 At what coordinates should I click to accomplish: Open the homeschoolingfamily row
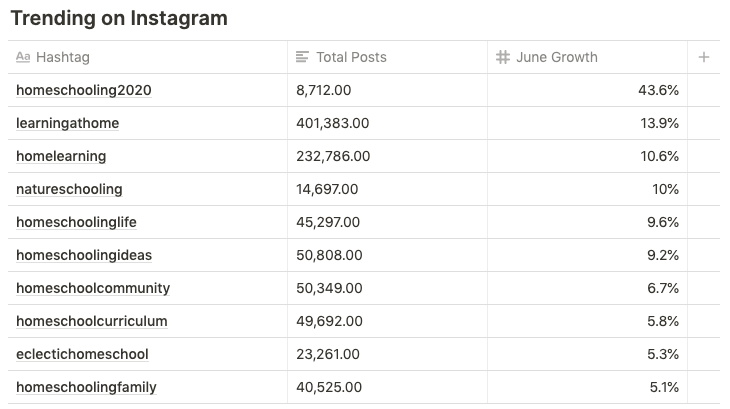click(86, 387)
